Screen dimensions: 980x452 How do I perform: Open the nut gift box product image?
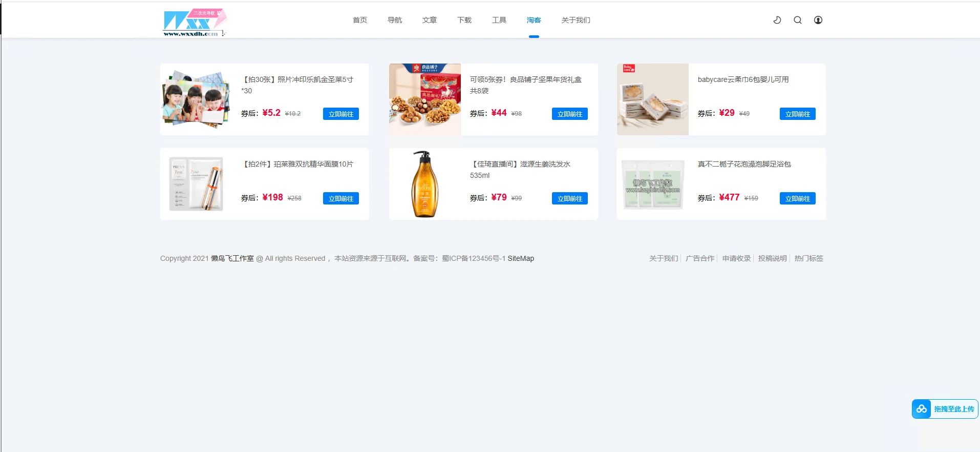(425, 99)
